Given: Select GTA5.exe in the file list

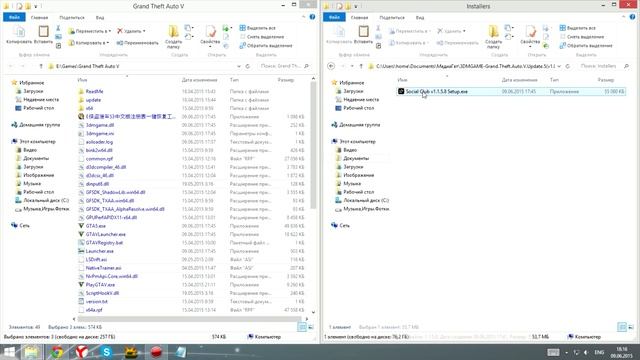Looking at the screenshot, I should (x=96, y=226).
